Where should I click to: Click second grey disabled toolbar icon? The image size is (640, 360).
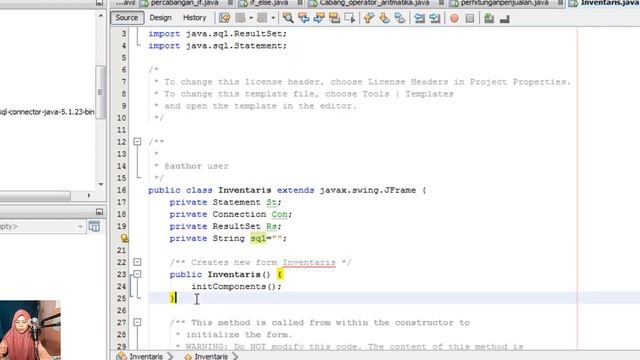tap(262, 18)
